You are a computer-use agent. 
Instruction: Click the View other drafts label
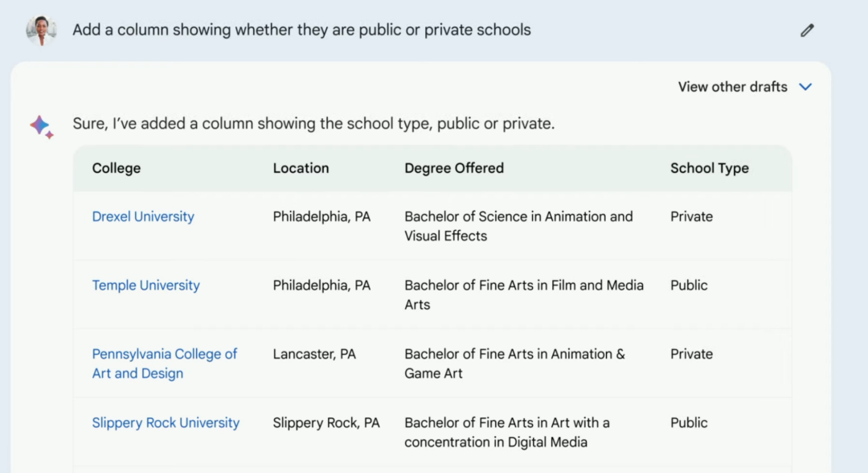tap(732, 87)
